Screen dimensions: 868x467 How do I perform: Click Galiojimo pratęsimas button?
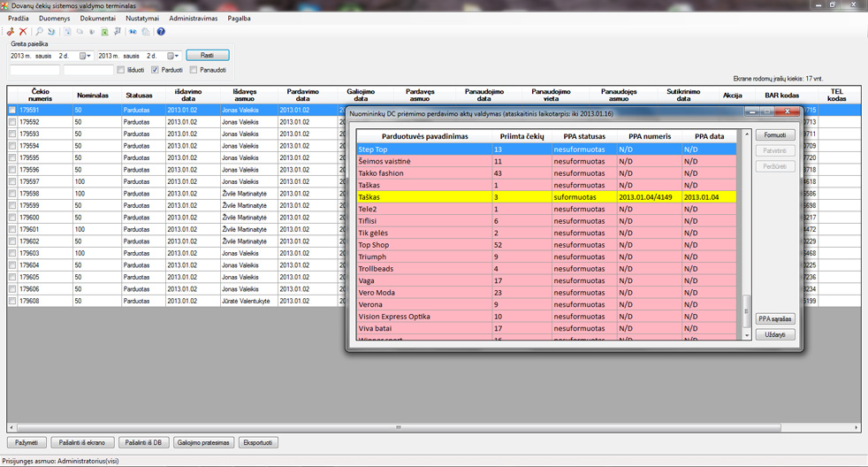coord(203,442)
